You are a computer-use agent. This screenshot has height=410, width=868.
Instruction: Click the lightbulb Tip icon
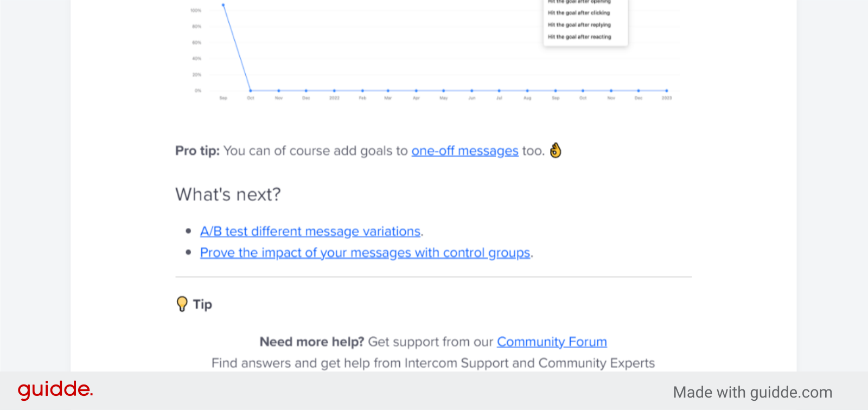[182, 304]
